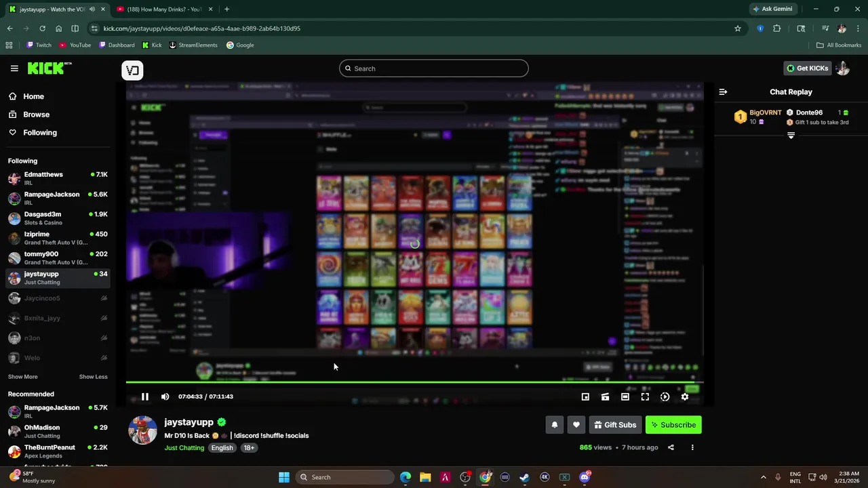This screenshot has height=488, width=868.
Task: Open Just Chatting category link
Action: point(184,448)
